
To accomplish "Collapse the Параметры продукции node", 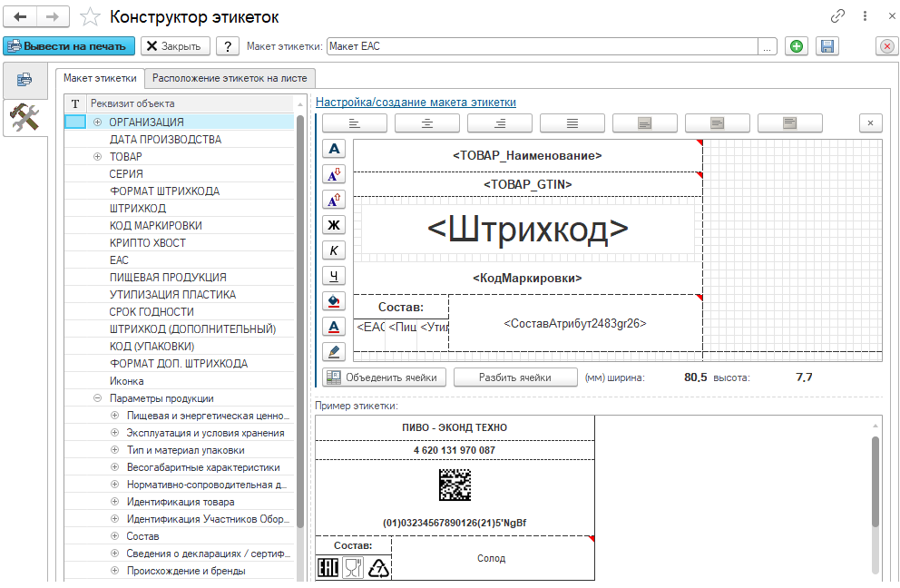I will [97, 398].
